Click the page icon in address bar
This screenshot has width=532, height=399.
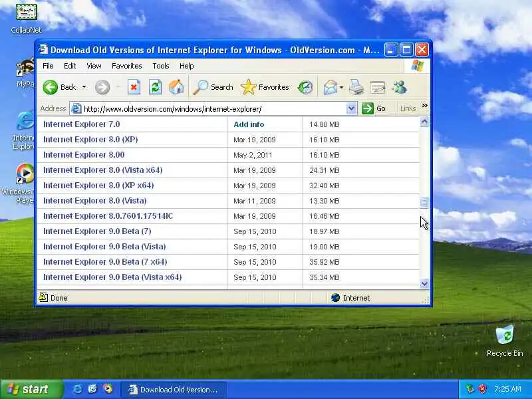tap(76, 108)
